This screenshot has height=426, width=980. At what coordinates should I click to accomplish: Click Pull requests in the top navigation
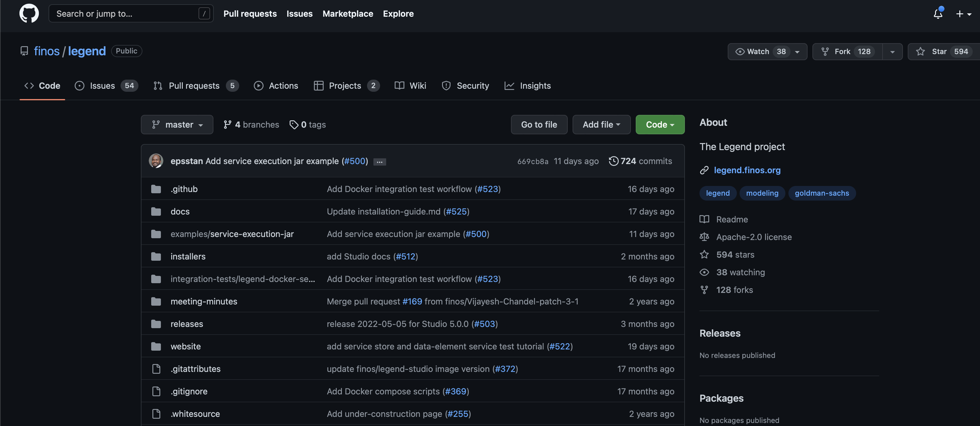coord(250,13)
